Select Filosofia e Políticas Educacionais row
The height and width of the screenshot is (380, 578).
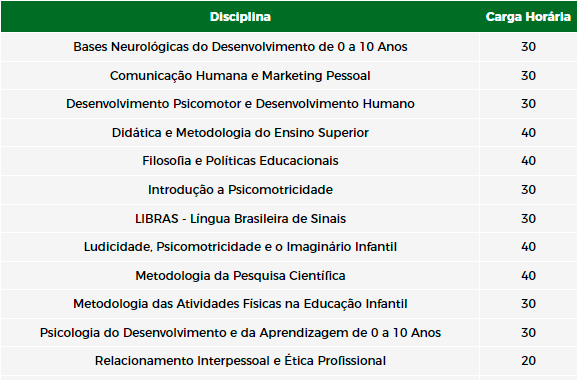(240, 161)
